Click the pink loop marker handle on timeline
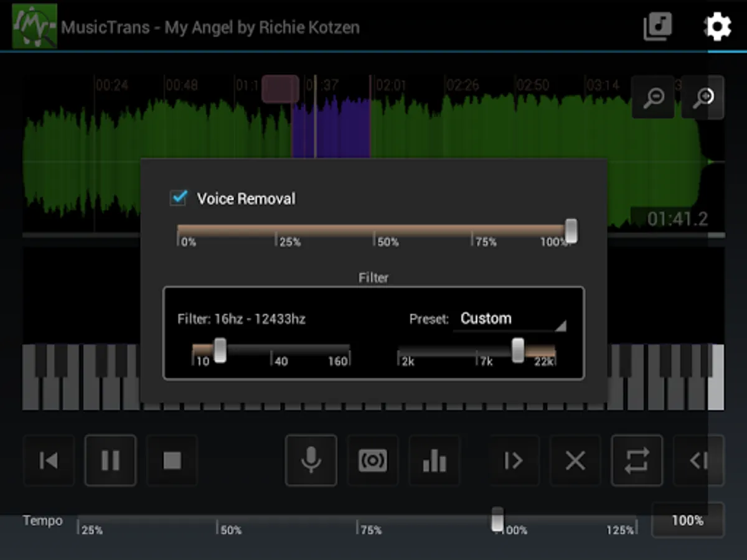 tap(280, 89)
